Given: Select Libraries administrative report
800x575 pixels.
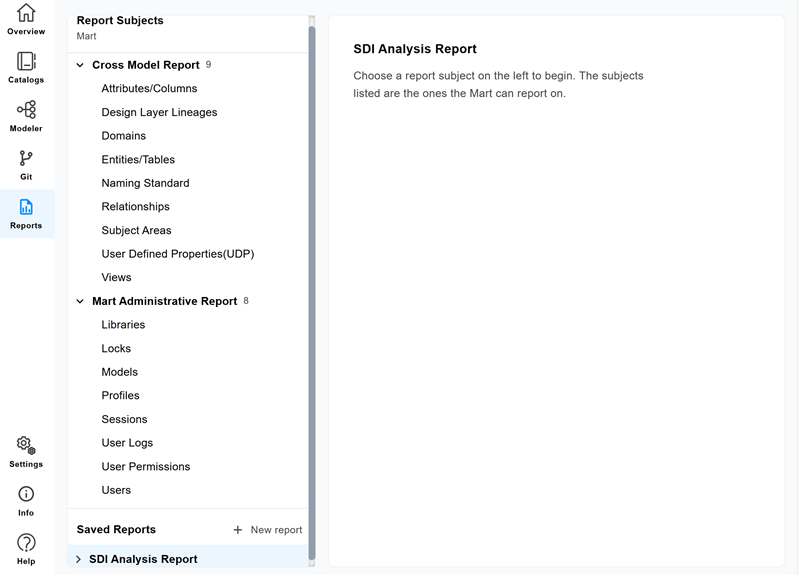Looking at the screenshot, I should point(123,325).
